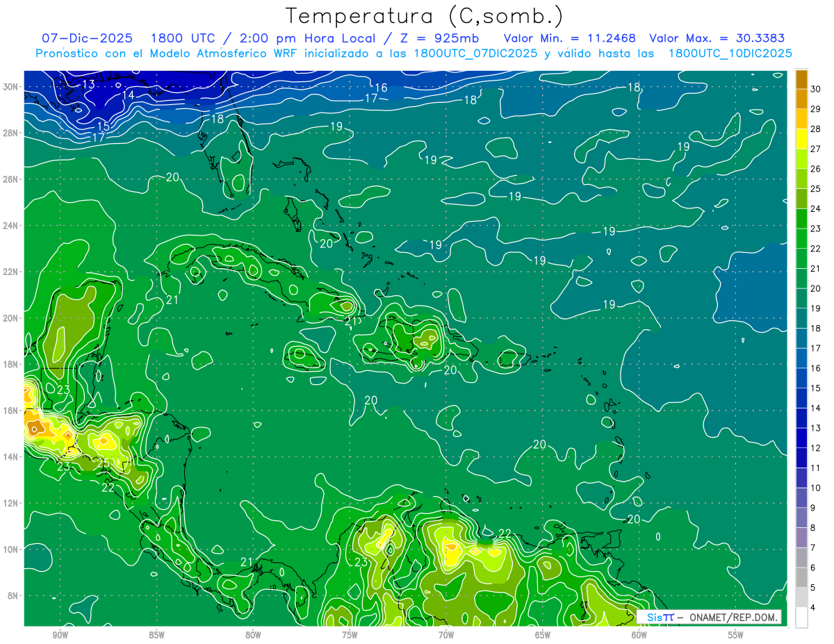834x644 pixels.
Task: Select the date '07-Dic-2025' in the header
Action: click(86, 38)
